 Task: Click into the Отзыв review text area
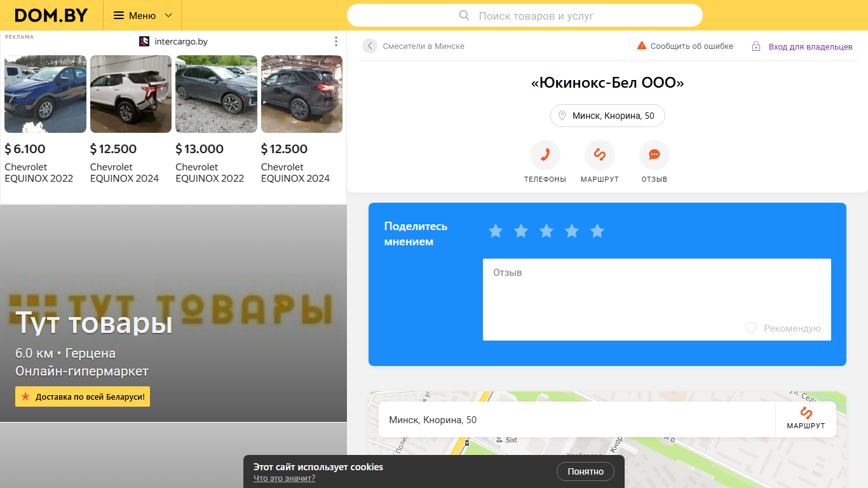point(657,299)
